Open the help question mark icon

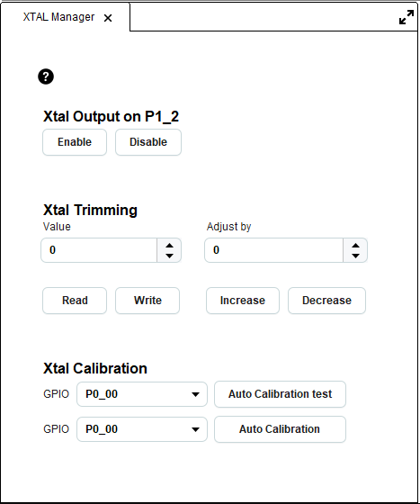(46, 76)
